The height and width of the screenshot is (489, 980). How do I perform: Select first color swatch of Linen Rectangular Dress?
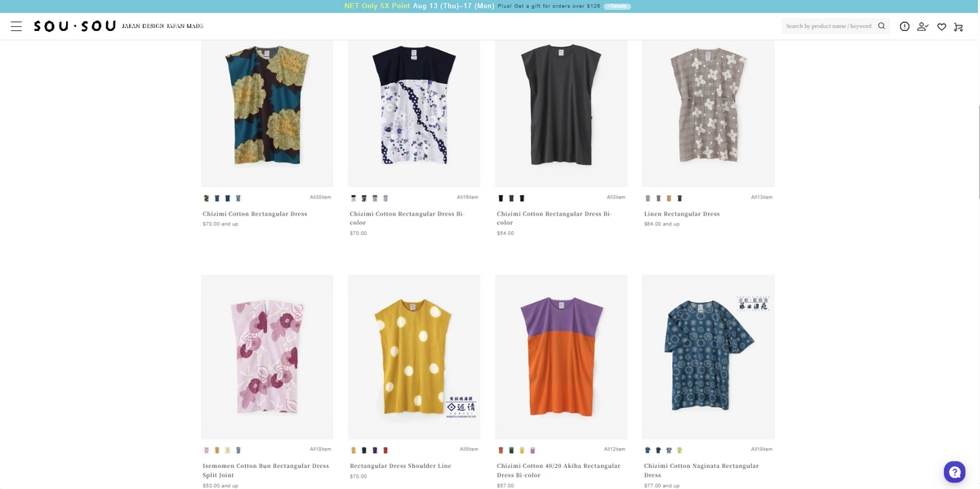648,198
